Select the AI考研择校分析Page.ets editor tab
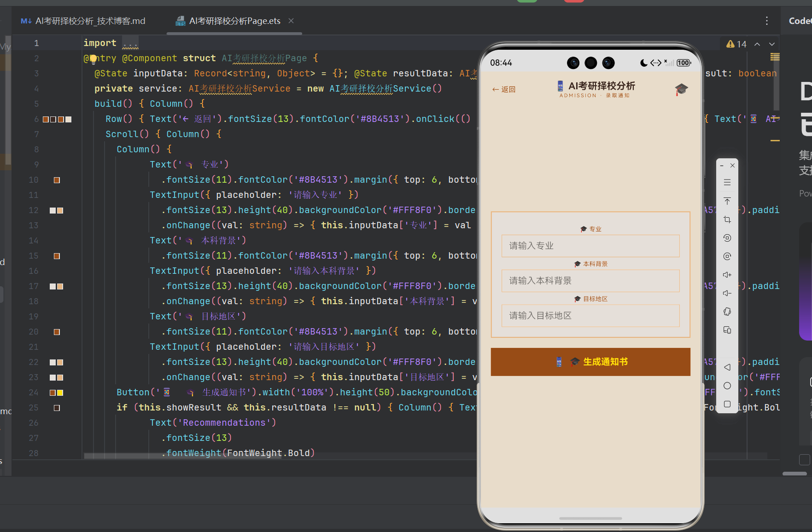The width and height of the screenshot is (812, 532). 234,21
